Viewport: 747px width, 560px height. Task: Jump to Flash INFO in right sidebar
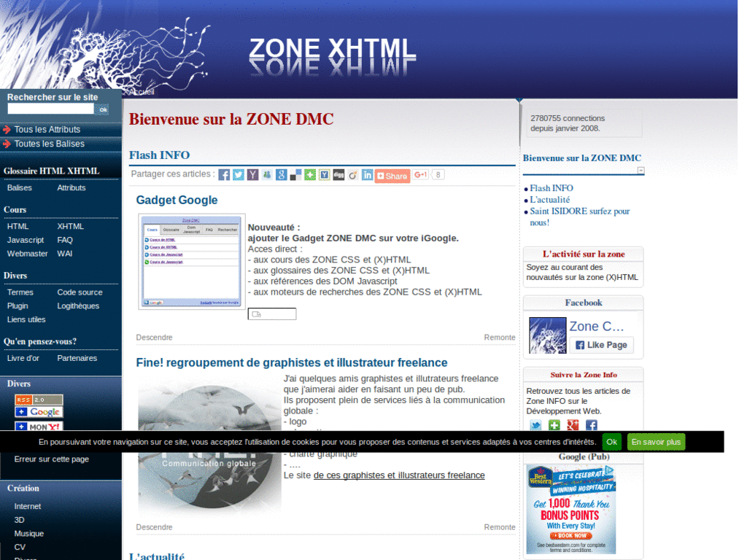551,188
